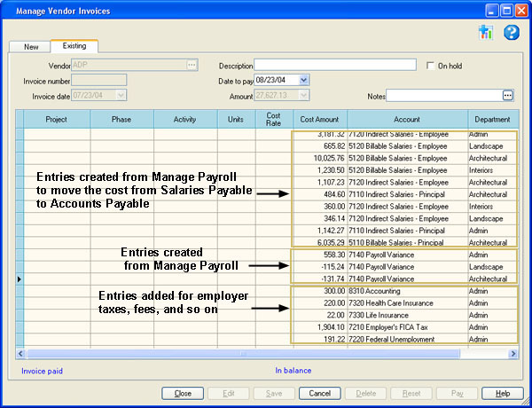Screen dimensions: 532x408
Task: Expand the Date to pay dropdown
Action: (x=304, y=80)
